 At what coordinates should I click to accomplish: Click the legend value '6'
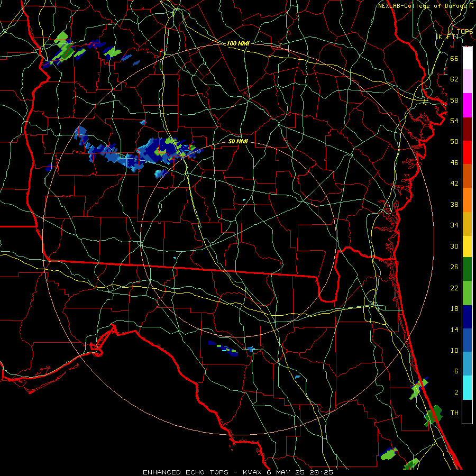click(456, 371)
